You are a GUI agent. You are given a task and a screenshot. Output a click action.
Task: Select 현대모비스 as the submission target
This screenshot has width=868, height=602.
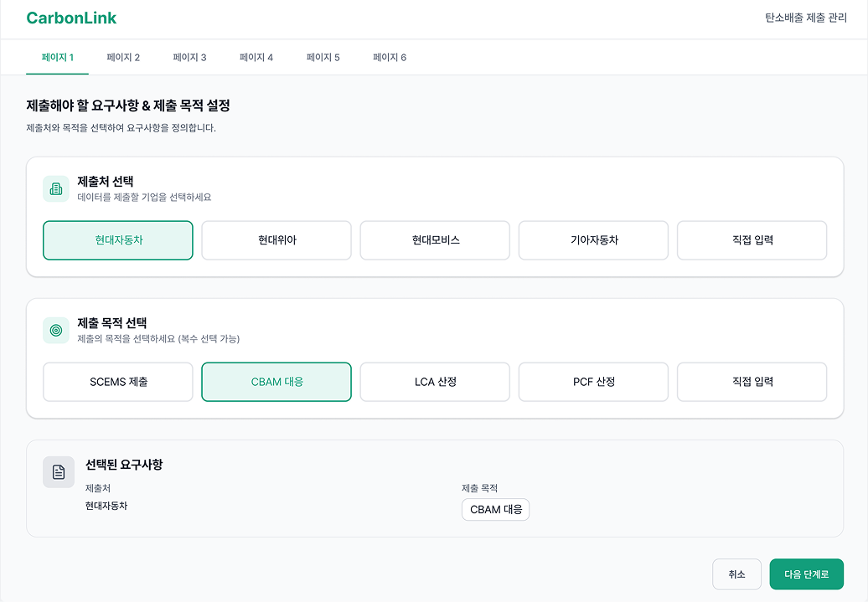coord(434,240)
